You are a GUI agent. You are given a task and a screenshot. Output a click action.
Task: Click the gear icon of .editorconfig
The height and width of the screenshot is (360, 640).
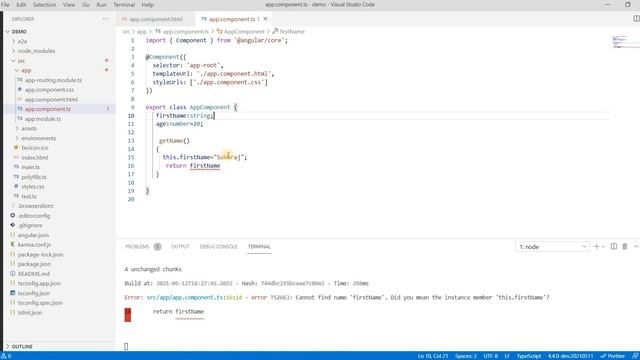(13, 216)
